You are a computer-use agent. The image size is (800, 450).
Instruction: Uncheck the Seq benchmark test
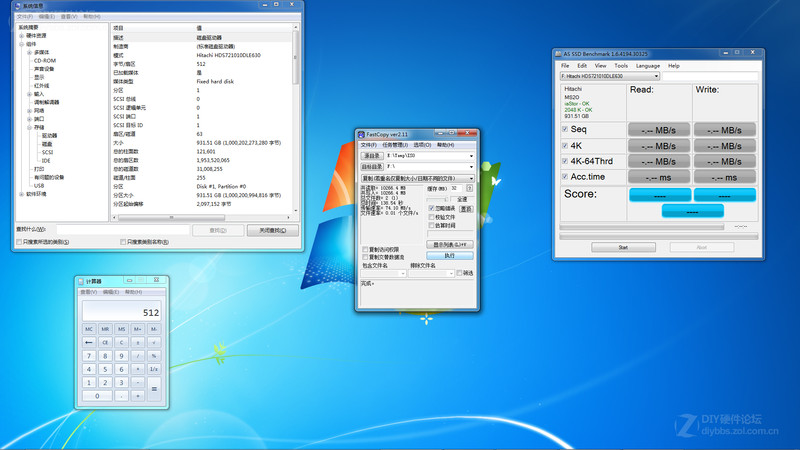coord(565,129)
